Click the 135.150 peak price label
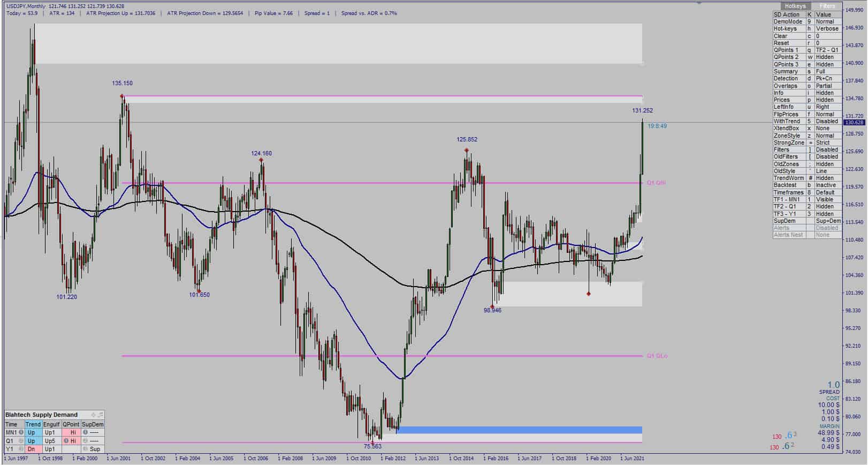The height and width of the screenshot is (465, 868). click(x=123, y=83)
